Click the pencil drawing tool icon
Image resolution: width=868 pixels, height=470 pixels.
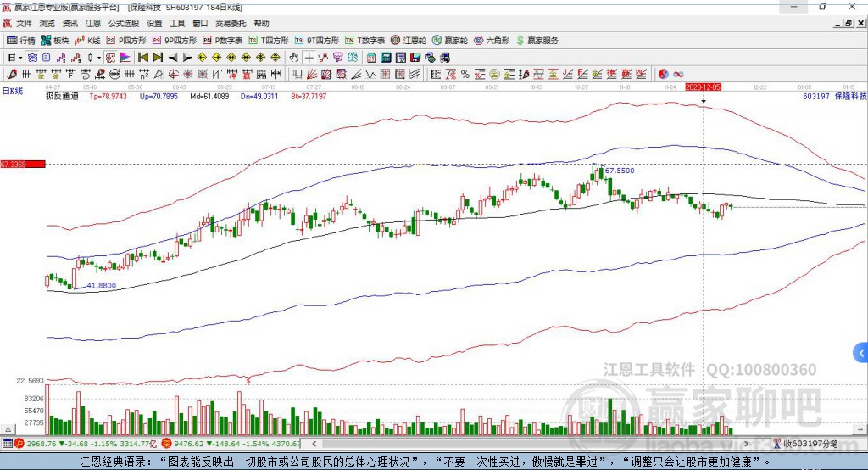point(12,74)
